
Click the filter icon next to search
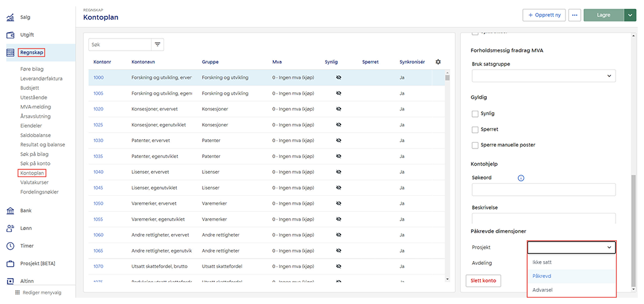[157, 45]
